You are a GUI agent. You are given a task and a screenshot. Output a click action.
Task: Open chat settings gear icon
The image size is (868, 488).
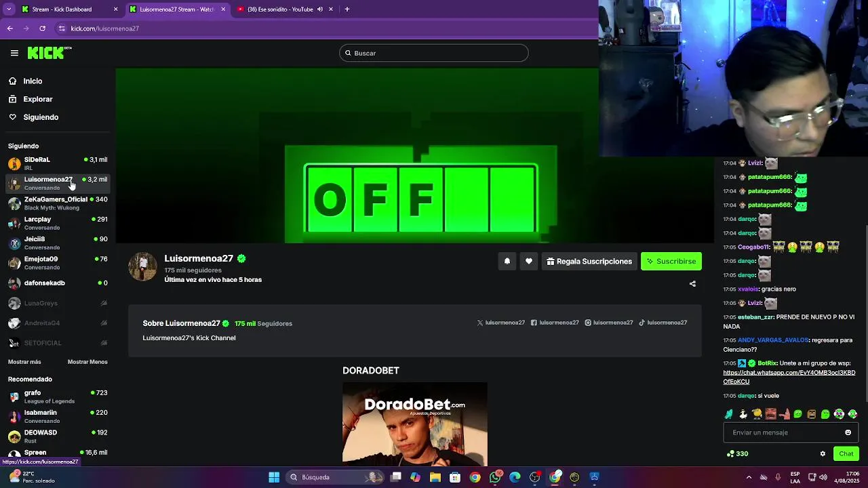823,454
